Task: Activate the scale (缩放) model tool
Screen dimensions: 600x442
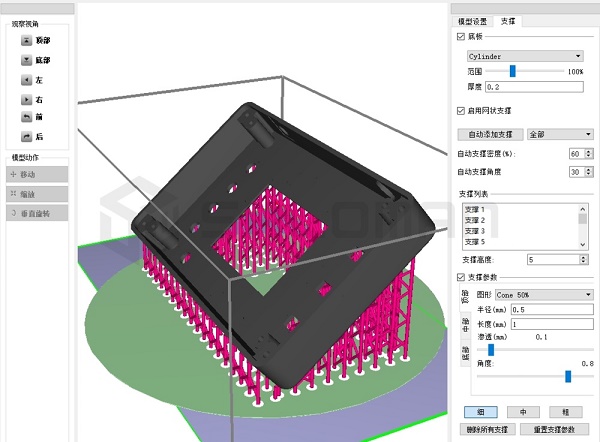Action: 37,194
